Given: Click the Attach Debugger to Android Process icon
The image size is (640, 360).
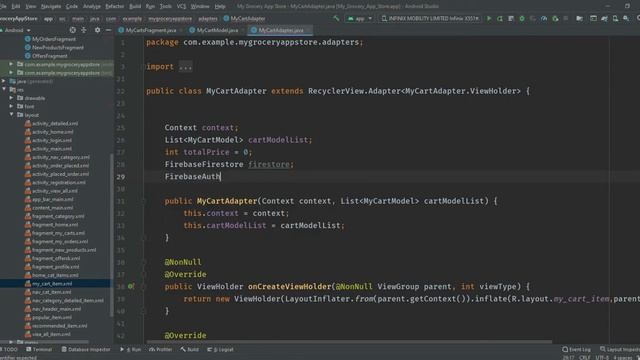Looking at the screenshot, I should click(555, 18).
